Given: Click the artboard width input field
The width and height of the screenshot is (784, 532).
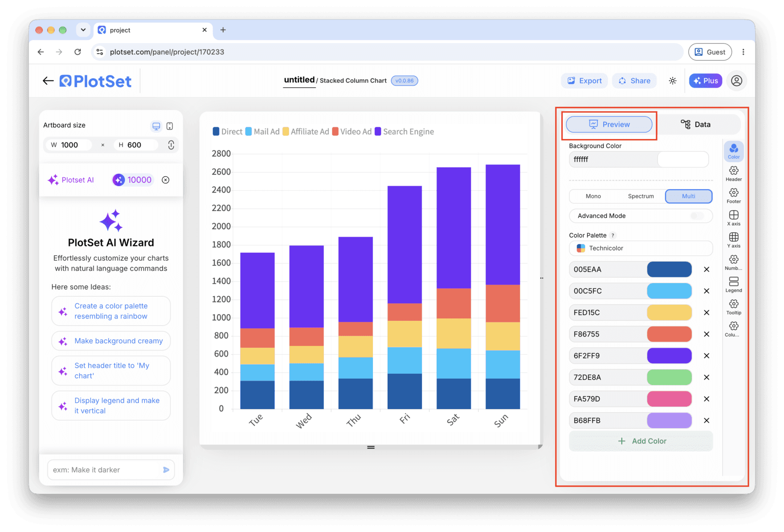Looking at the screenshot, I should (70, 145).
